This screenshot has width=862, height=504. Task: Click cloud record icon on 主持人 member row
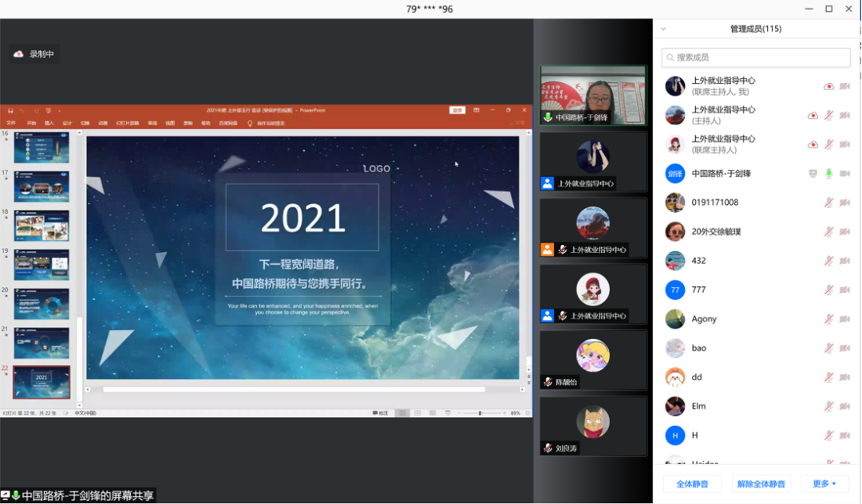pyautogui.click(x=813, y=116)
